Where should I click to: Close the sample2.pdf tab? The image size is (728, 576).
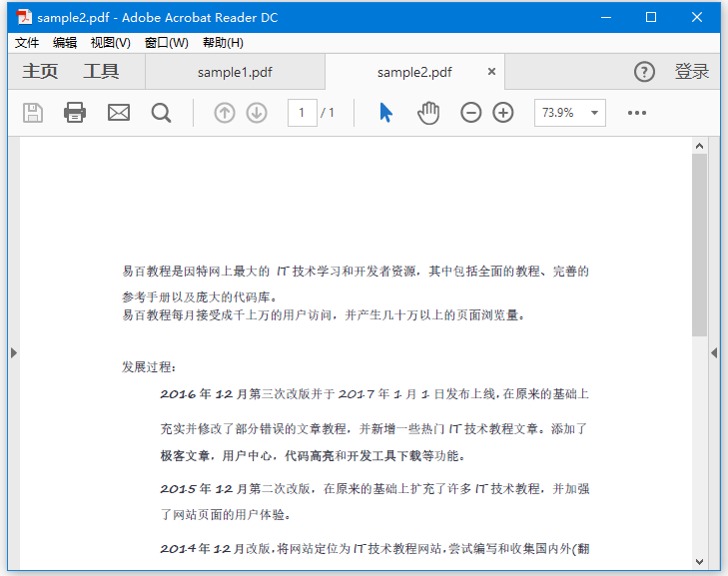[491, 72]
